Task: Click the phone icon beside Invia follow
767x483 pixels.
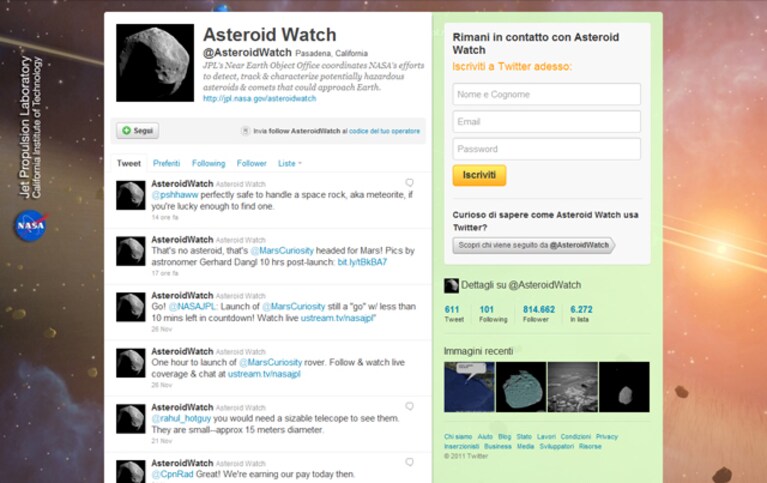Action: (x=246, y=131)
